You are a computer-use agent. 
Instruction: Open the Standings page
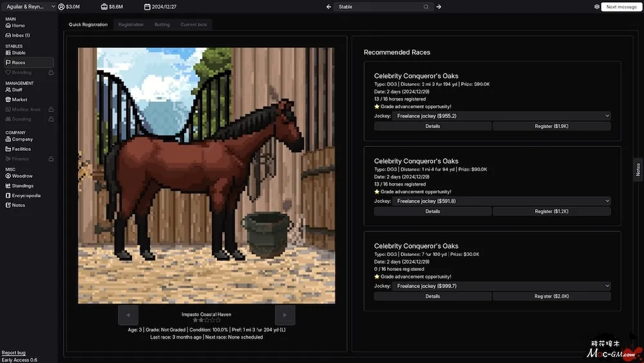click(x=19, y=186)
